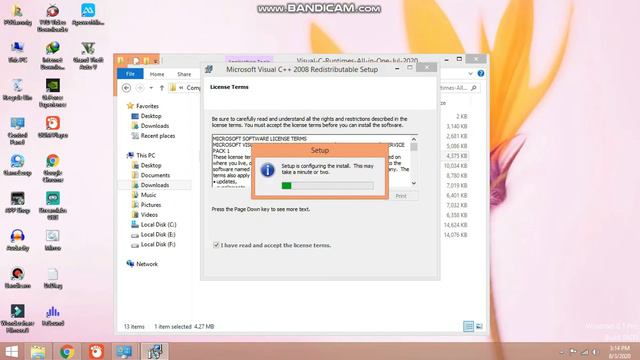Switch to details view in Explorer
640x360 pixels.
[468, 326]
